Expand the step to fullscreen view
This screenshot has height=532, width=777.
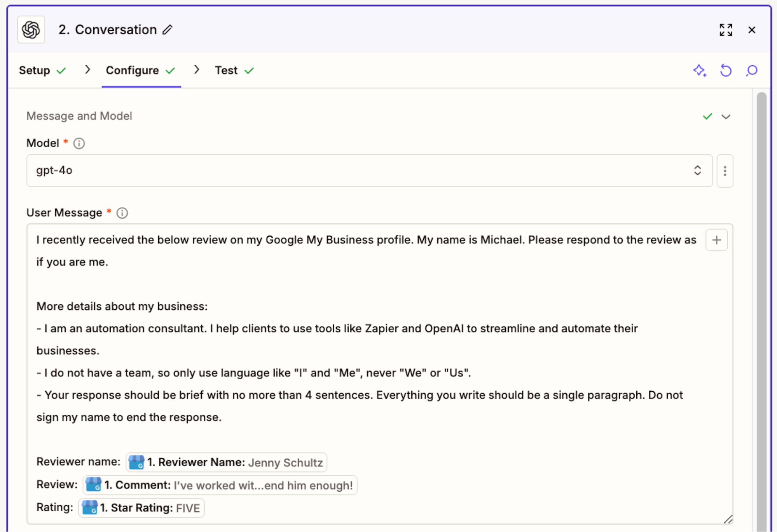click(726, 30)
